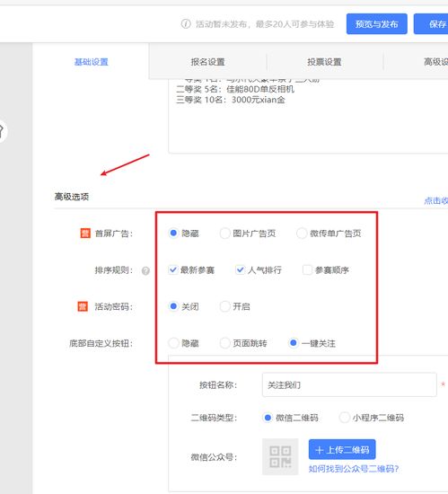This screenshot has width=448, height=494.
Task: Open the 报名设置 tab
Action: (207, 62)
